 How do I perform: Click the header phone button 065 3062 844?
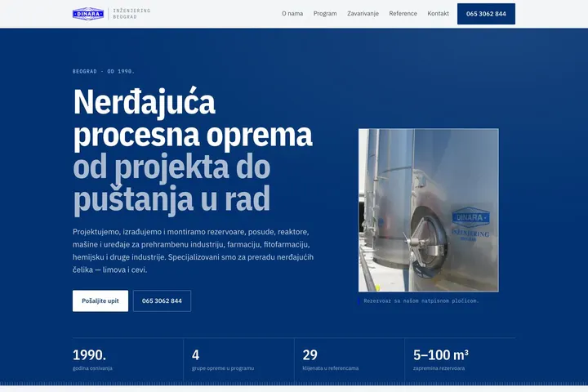pos(486,14)
